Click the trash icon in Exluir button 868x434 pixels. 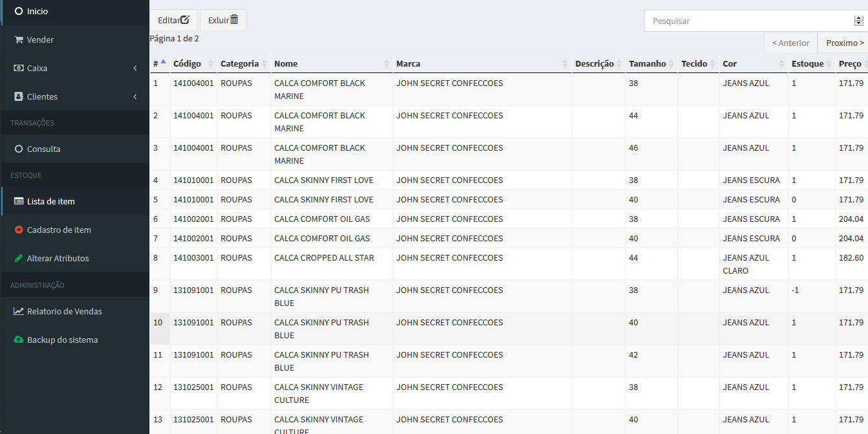point(234,19)
